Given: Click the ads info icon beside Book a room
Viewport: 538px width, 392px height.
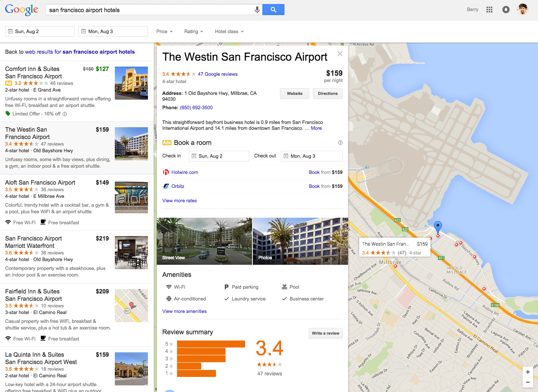Looking at the screenshot, I should coord(340,143).
